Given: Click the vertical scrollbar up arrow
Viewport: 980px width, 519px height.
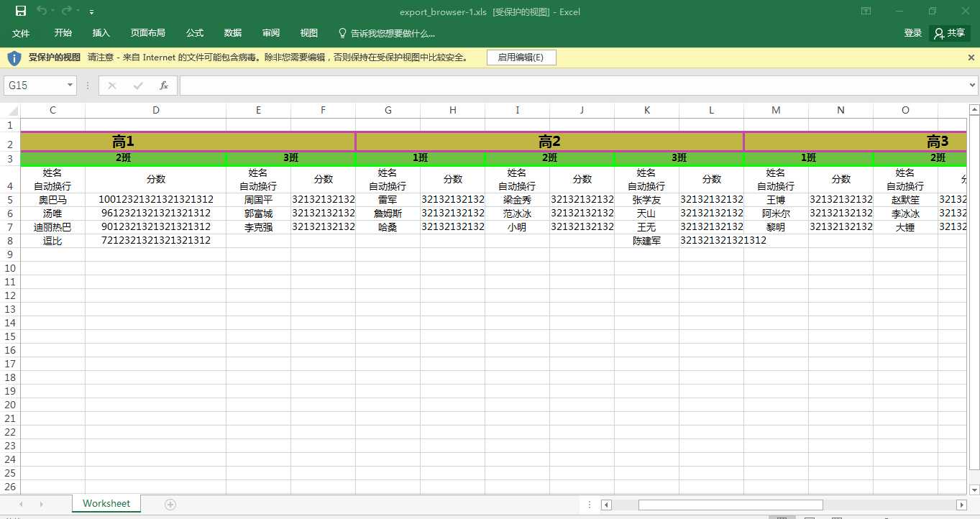Looking at the screenshot, I should [974, 110].
